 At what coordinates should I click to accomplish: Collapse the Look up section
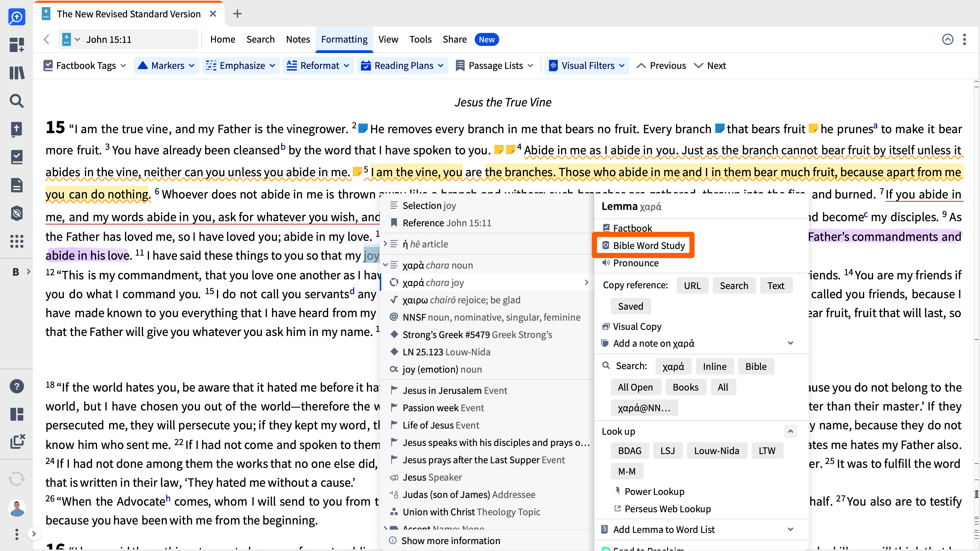791,431
